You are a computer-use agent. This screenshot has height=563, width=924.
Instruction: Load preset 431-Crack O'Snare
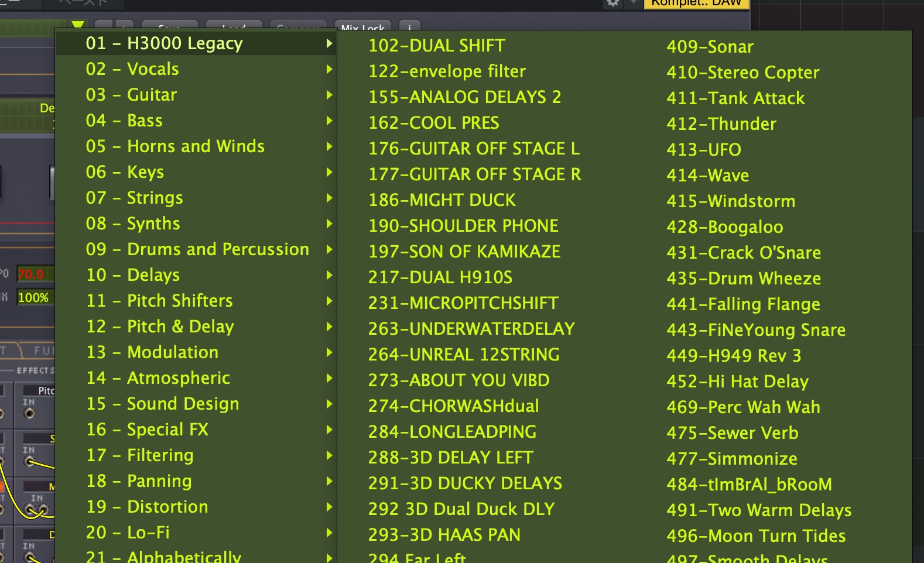(x=743, y=253)
